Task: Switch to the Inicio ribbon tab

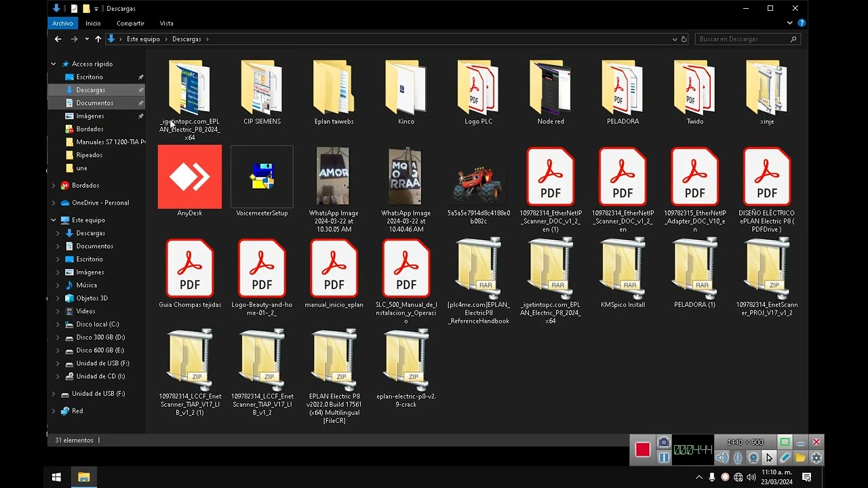Action: (x=93, y=23)
